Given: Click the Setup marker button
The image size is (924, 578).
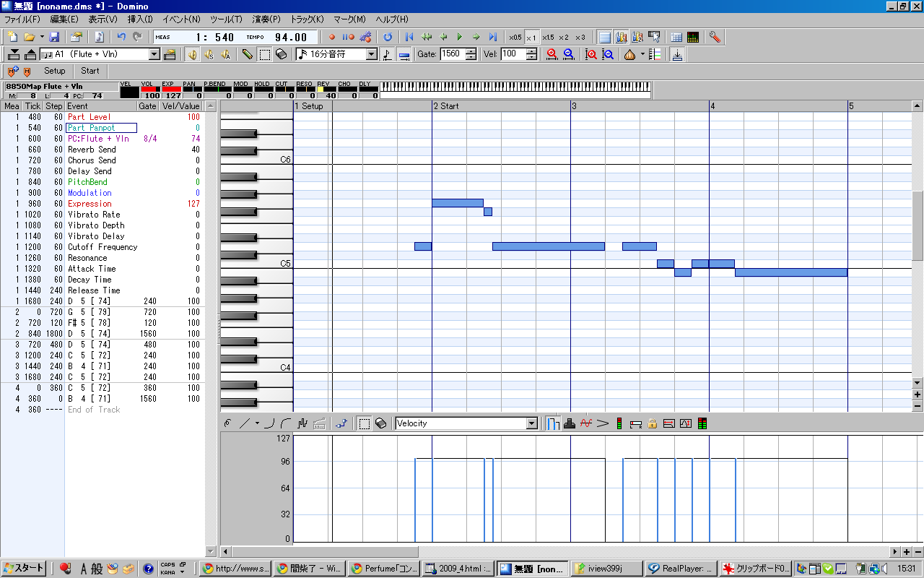Looking at the screenshot, I should (54, 71).
